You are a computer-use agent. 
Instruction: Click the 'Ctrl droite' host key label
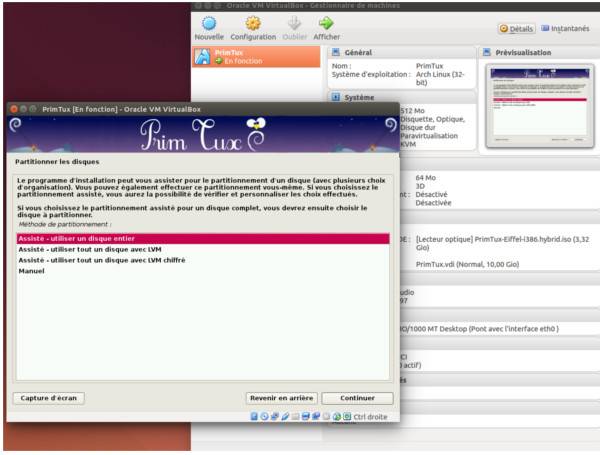coord(370,417)
